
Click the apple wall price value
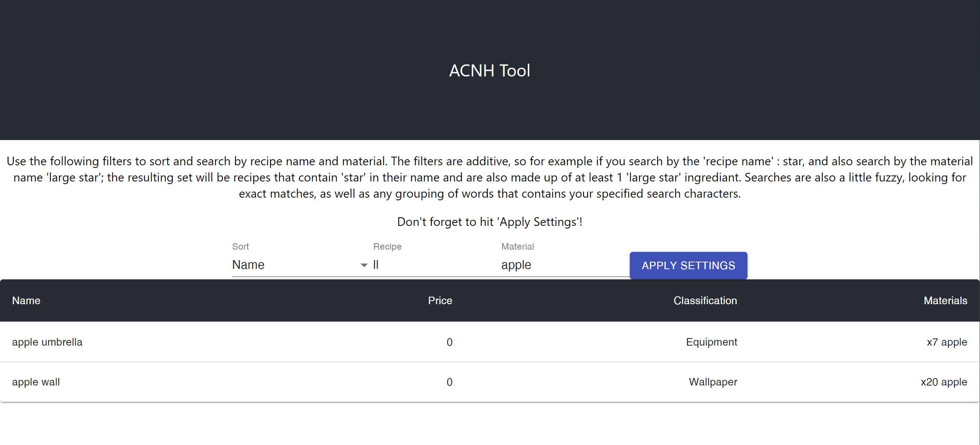point(449,382)
